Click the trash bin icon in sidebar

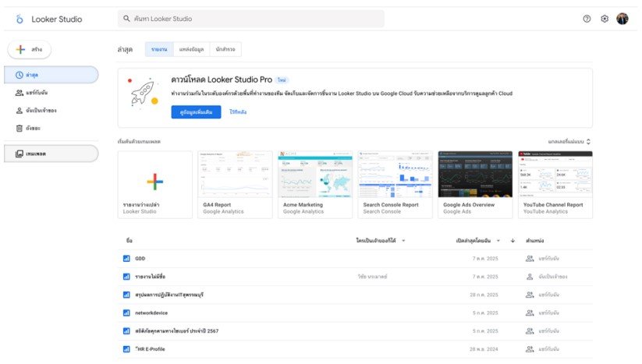[x=20, y=128]
